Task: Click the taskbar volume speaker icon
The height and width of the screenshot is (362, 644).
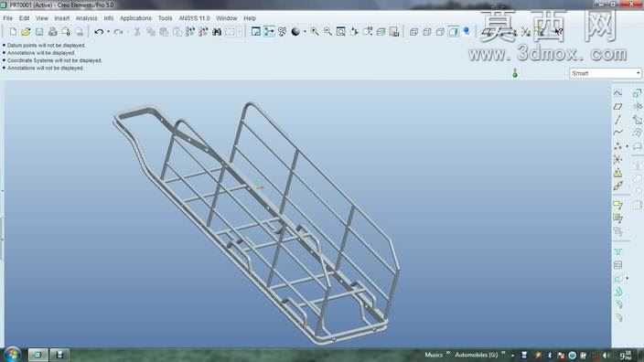Action: click(606, 356)
